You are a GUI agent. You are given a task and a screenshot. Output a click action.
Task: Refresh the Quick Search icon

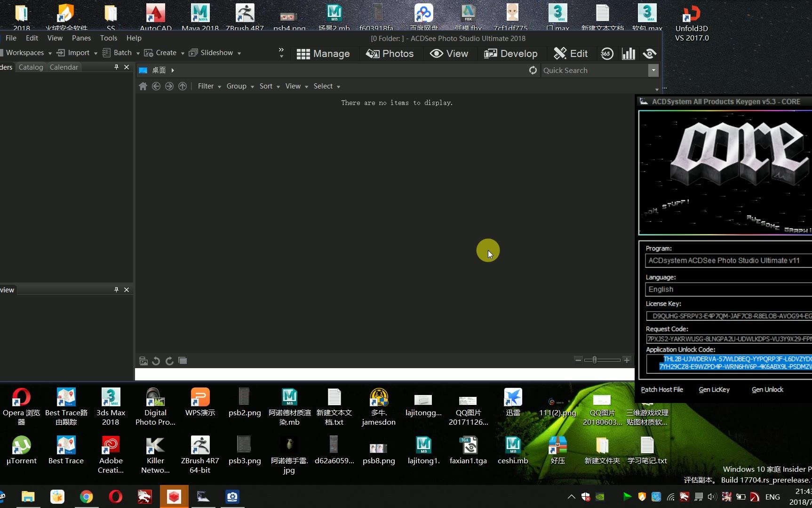click(x=533, y=70)
